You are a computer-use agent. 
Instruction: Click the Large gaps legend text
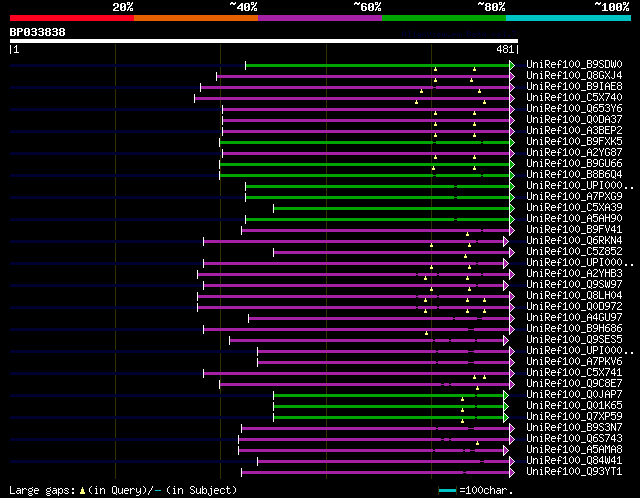(x=123, y=490)
